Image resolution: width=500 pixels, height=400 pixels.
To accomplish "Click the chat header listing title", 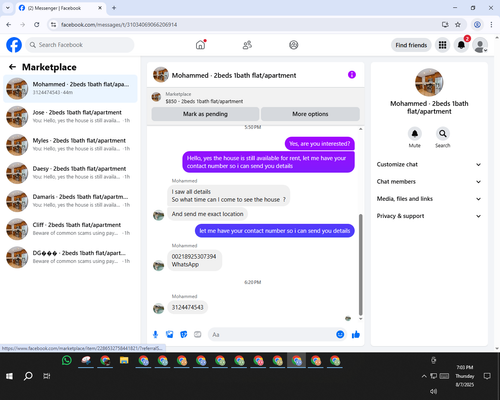I will point(234,75).
